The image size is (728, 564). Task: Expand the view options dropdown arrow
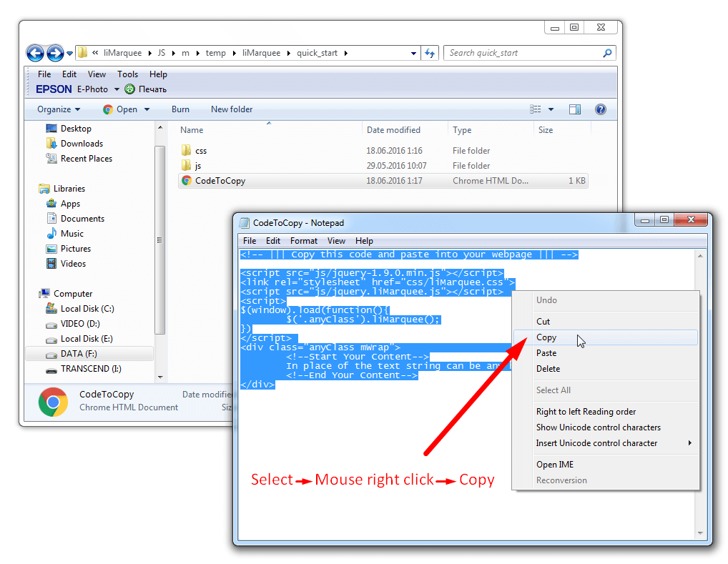click(551, 109)
